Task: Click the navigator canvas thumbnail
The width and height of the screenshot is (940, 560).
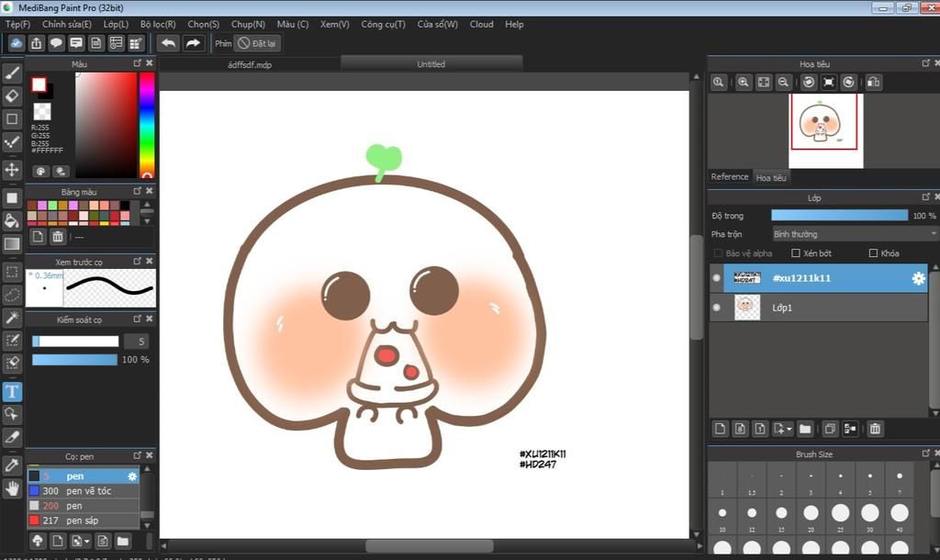Action: (x=825, y=130)
